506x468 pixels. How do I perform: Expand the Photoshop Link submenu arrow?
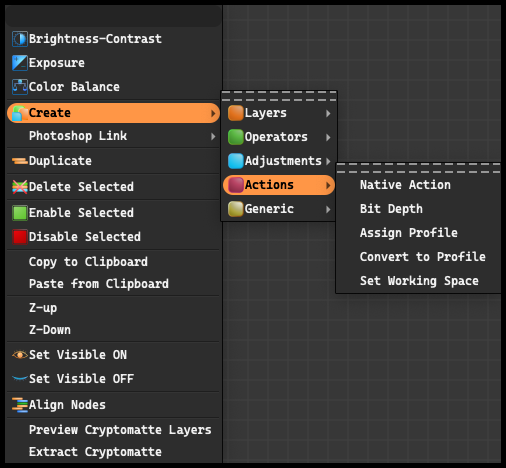tap(213, 136)
